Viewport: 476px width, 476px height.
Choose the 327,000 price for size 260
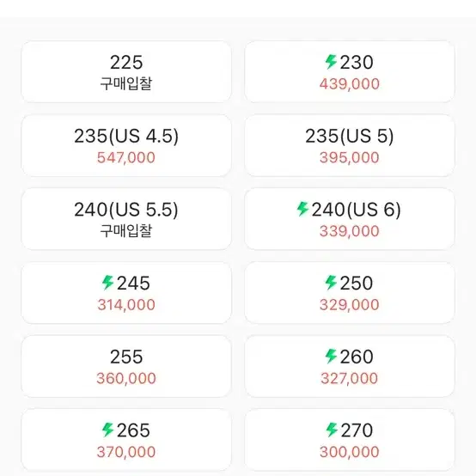350,378
